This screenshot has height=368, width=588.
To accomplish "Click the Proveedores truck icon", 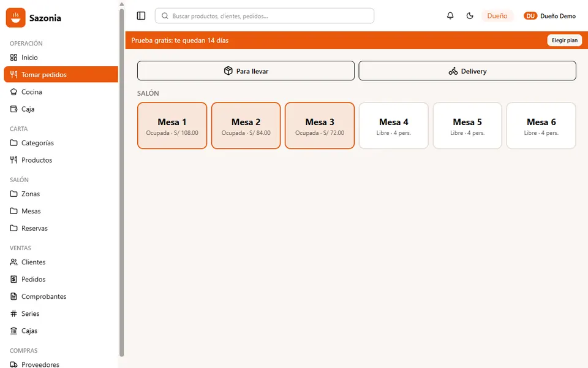I will coord(13,364).
